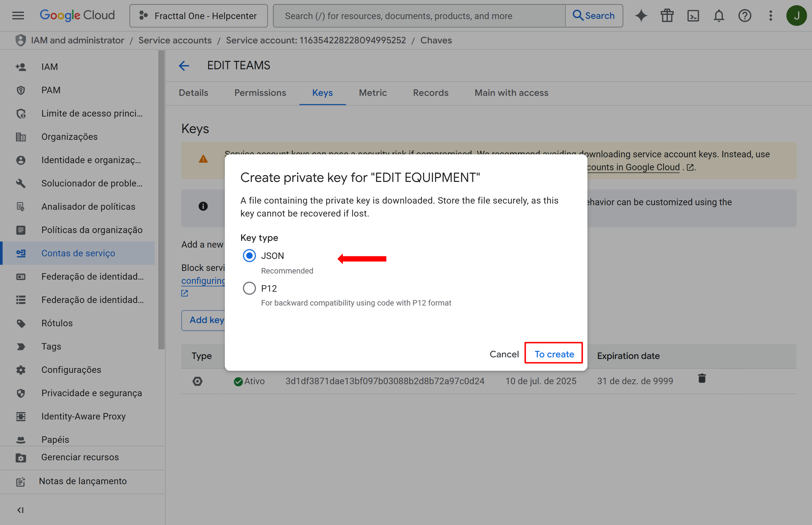812x525 pixels.
Task: Click the help question mark icon
Action: 744,16
